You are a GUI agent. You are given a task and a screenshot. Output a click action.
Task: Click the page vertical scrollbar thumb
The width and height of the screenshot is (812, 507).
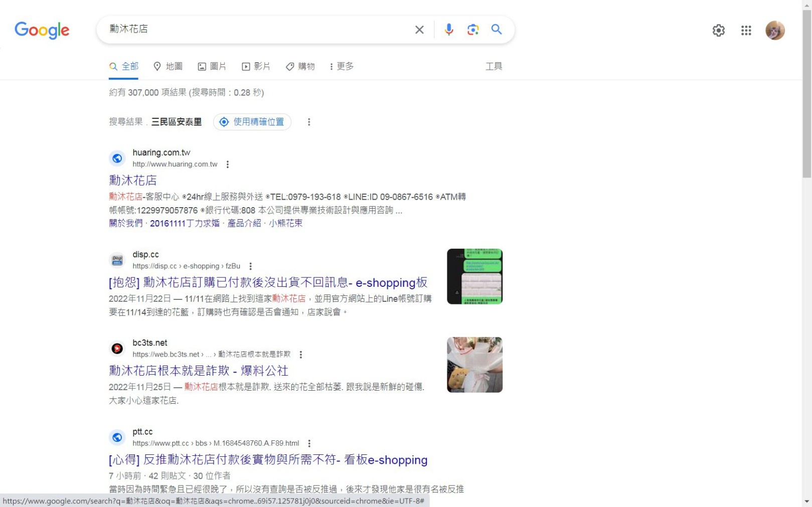(806, 94)
